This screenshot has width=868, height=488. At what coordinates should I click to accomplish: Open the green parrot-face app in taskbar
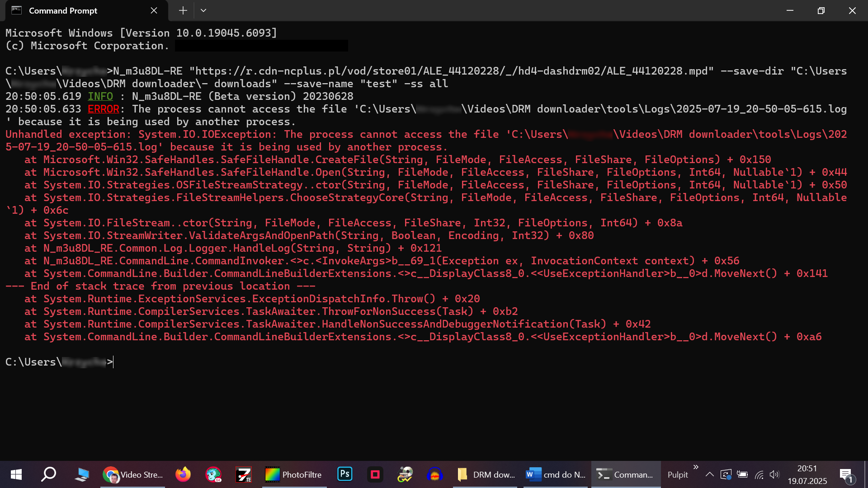coord(213,474)
